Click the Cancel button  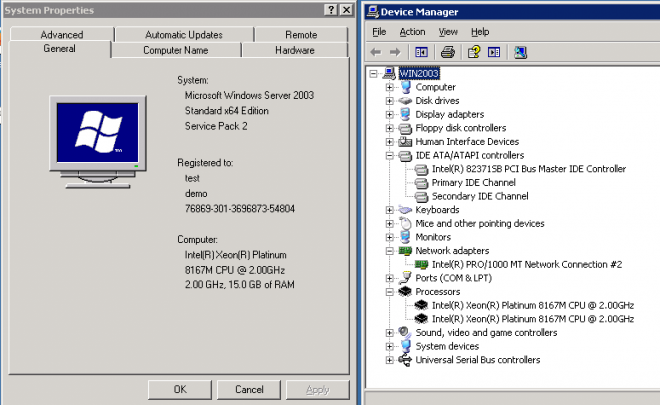click(249, 389)
